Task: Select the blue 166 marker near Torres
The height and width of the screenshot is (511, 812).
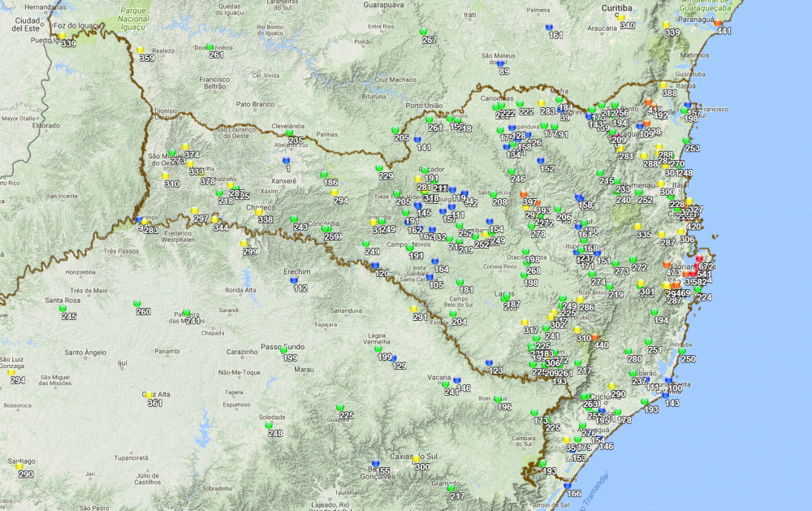Action: [568, 486]
